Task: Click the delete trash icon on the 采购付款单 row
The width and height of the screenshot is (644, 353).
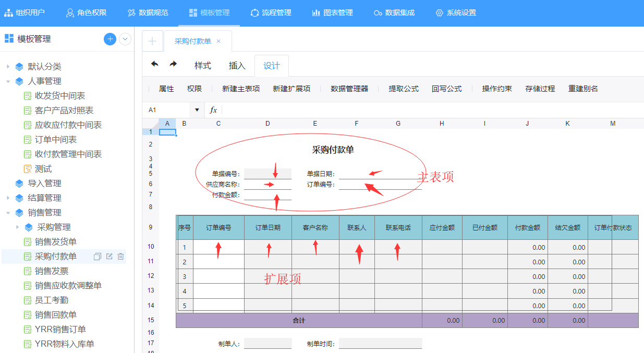Action: point(120,257)
